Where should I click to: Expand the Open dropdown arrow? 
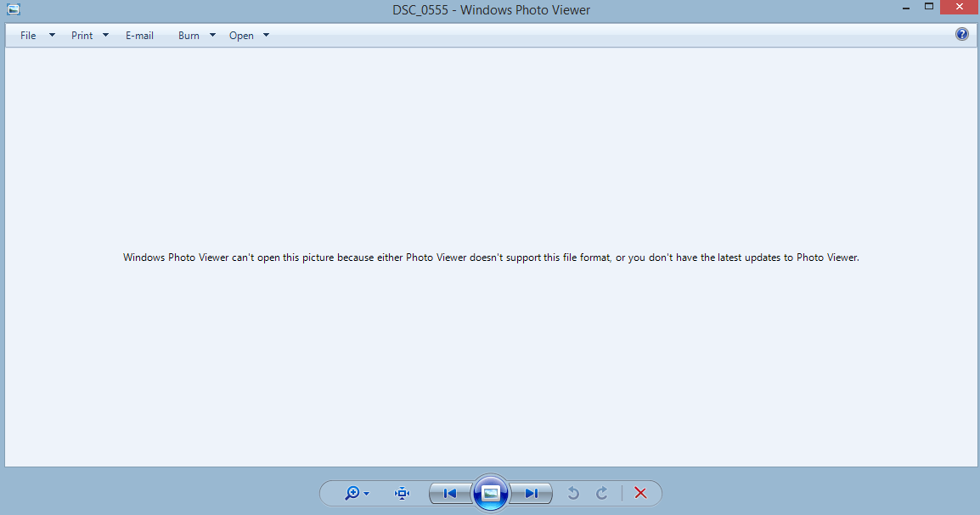pyautogui.click(x=267, y=35)
